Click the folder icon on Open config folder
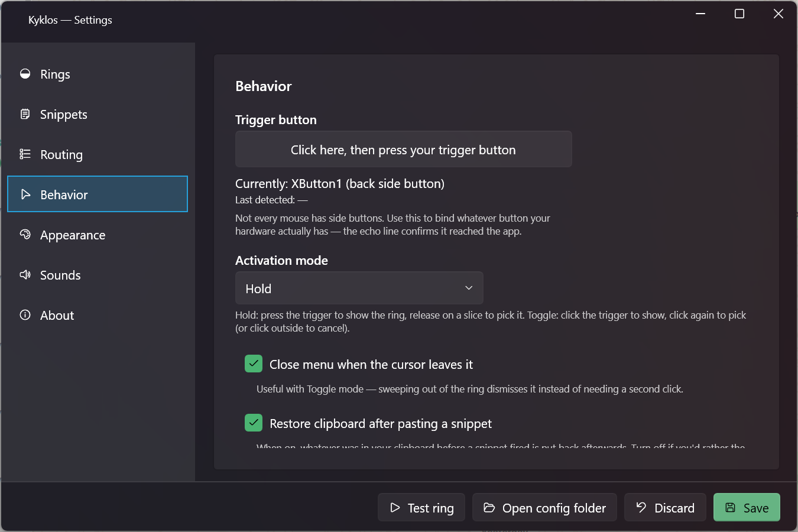Image resolution: width=798 pixels, height=532 pixels. (489, 508)
